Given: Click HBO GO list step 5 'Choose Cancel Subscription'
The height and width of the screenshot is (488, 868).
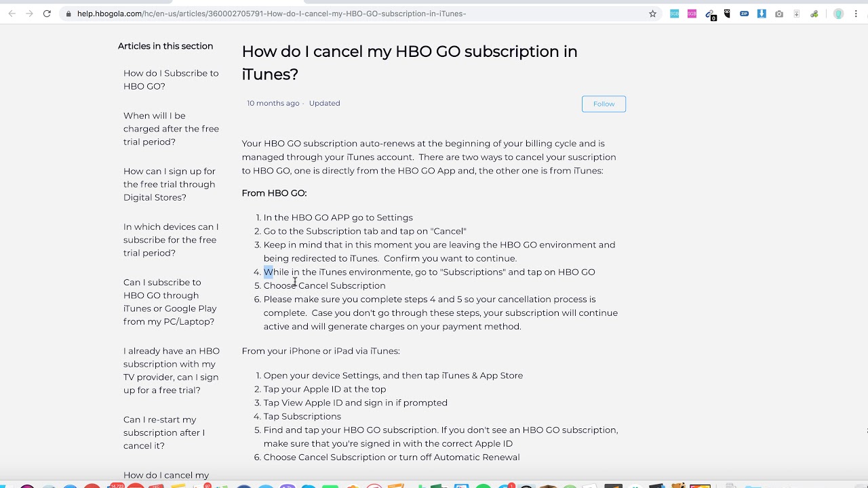Looking at the screenshot, I should 324,285.
